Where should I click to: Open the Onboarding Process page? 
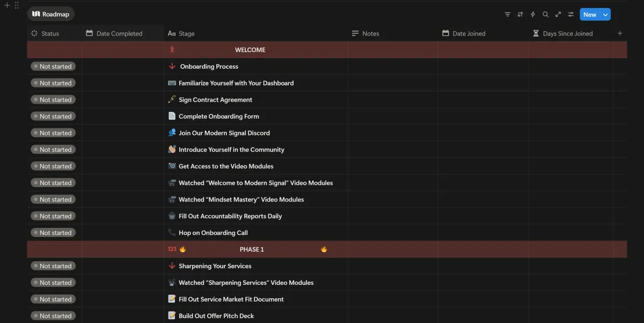pyautogui.click(x=209, y=67)
